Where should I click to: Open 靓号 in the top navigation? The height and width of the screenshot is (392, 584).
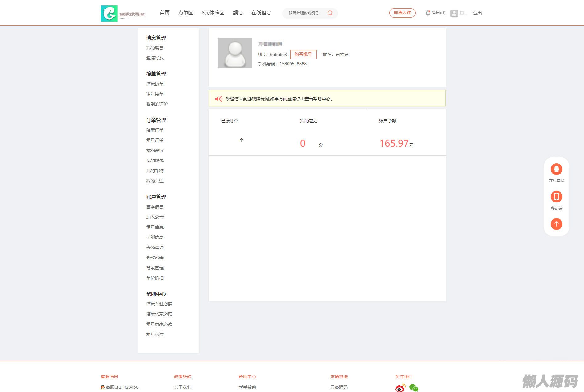(238, 13)
